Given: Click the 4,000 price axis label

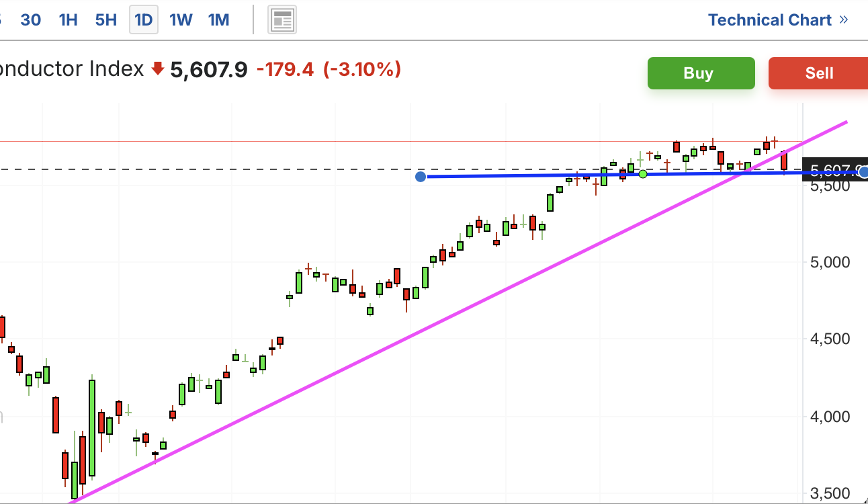Looking at the screenshot, I should coord(830,417).
